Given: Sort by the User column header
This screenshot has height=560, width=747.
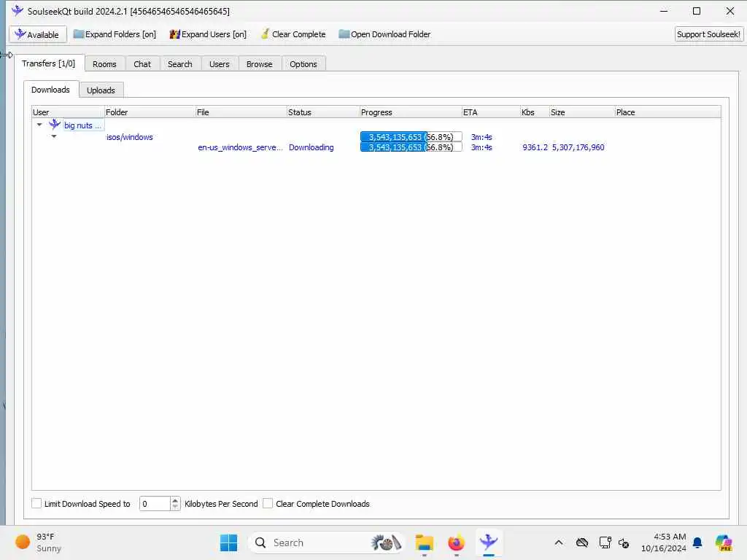Looking at the screenshot, I should coord(68,112).
